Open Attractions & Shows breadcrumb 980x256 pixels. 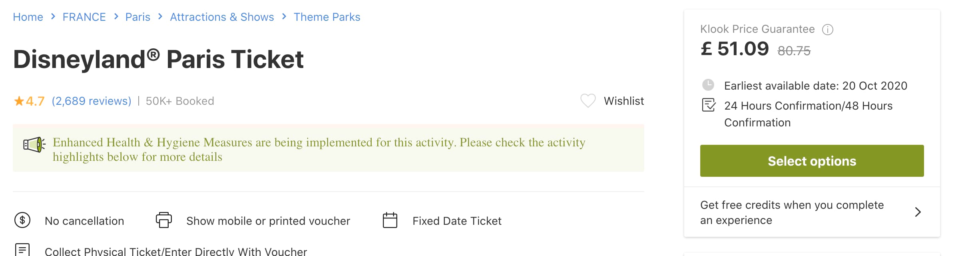click(222, 17)
